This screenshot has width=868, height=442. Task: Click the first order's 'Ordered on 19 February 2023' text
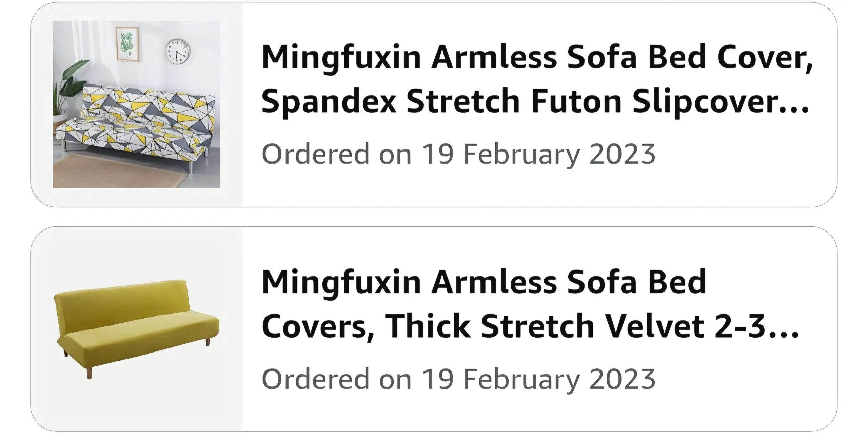[458, 154]
